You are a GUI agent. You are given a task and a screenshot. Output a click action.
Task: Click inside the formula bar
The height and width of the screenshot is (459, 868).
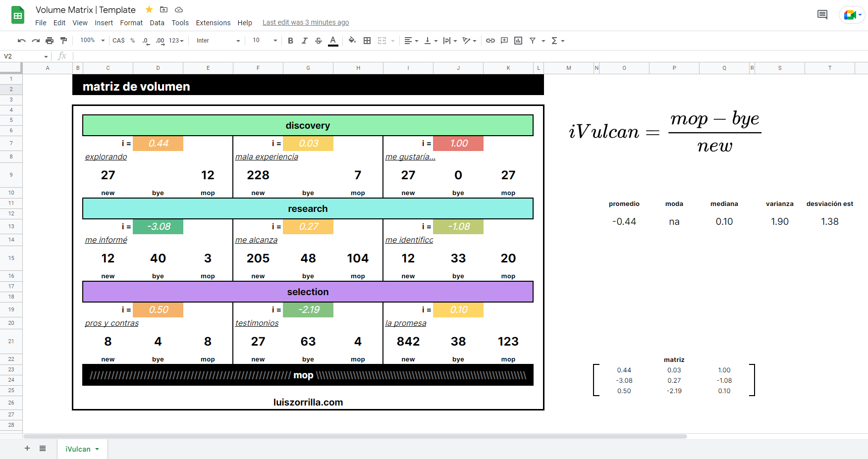point(198,56)
